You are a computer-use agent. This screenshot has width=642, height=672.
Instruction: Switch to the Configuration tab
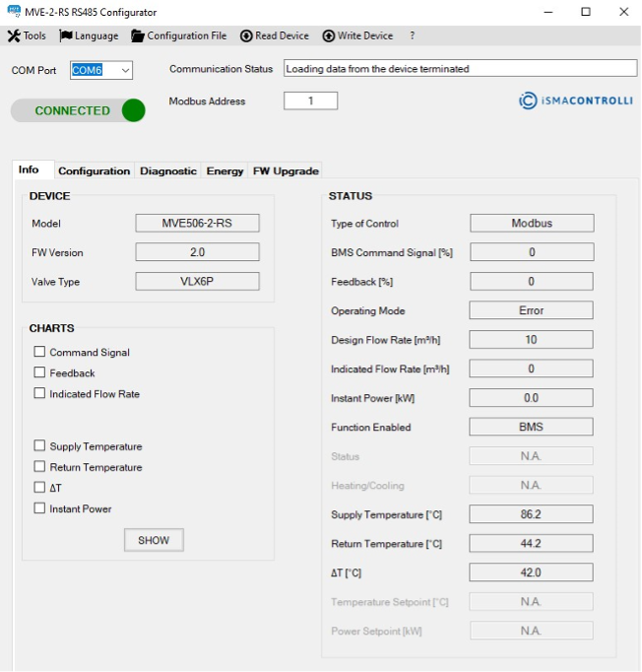tap(94, 170)
